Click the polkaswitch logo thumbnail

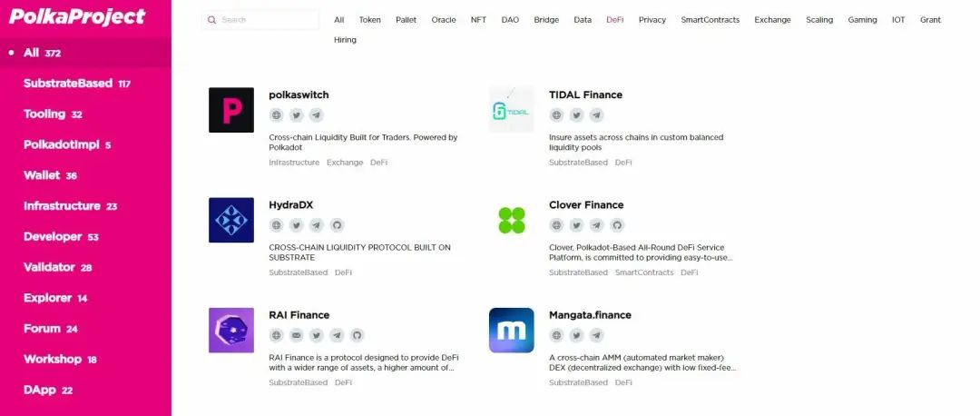[231, 110]
